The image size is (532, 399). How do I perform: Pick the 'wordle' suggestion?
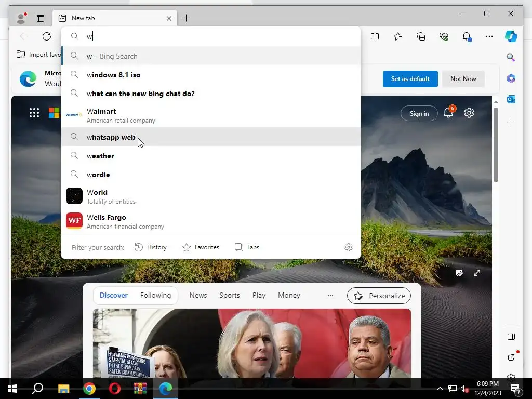pos(211,175)
